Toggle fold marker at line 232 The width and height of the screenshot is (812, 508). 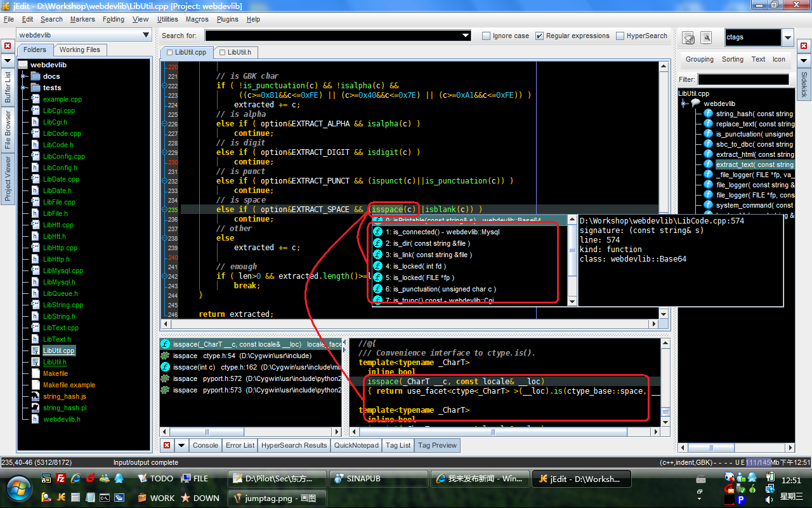click(165, 181)
